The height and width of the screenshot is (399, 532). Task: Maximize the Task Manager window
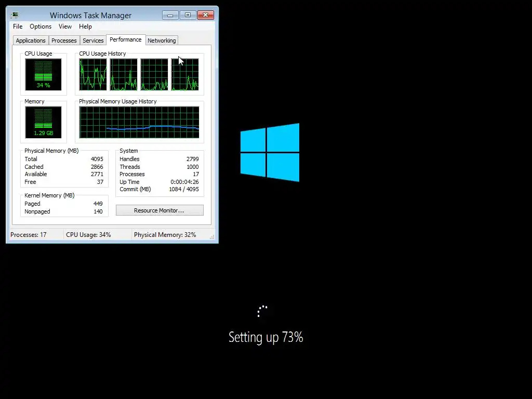(188, 15)
